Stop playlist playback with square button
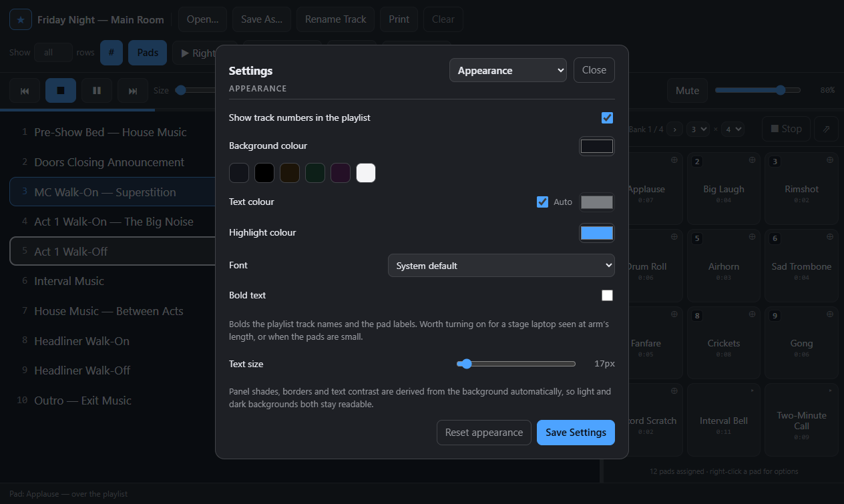Screen dimensions: 844x504 61,90
